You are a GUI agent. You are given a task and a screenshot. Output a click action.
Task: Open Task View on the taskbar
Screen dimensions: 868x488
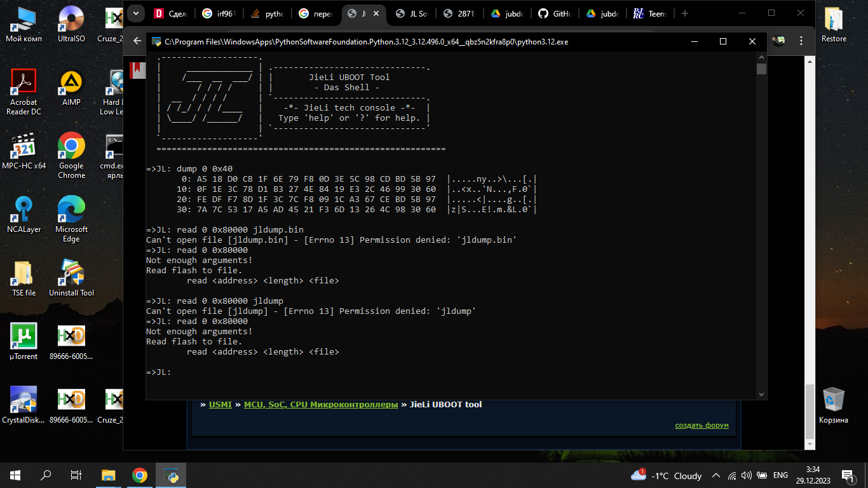coord(76,475)
